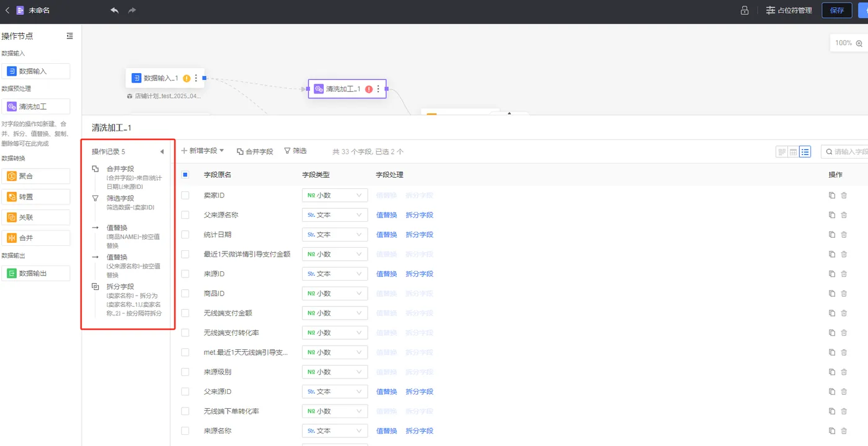This screenshot has width=868, height=446.
Task: Check the 无线端支付金额 row checkbox
Action: (185, 313)
